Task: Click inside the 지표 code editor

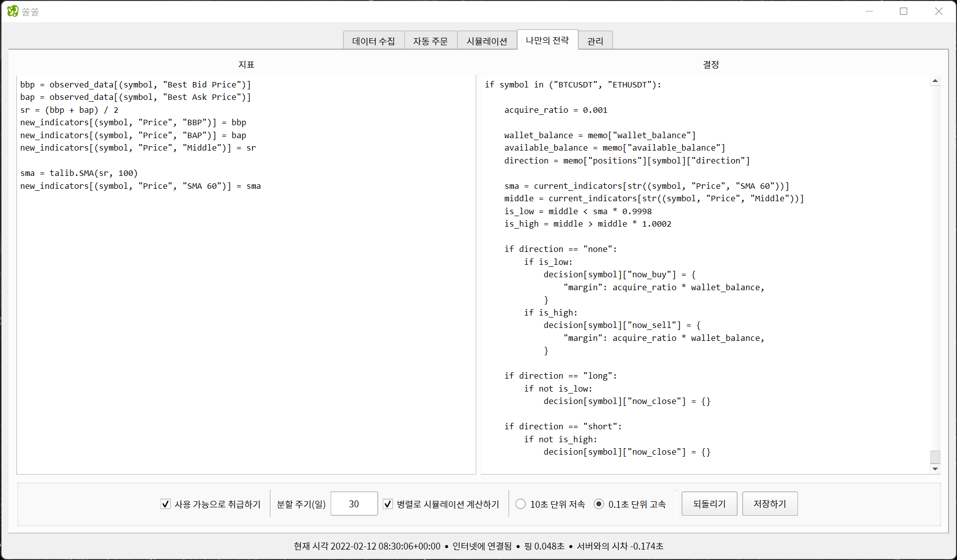Action: point(246,323)
